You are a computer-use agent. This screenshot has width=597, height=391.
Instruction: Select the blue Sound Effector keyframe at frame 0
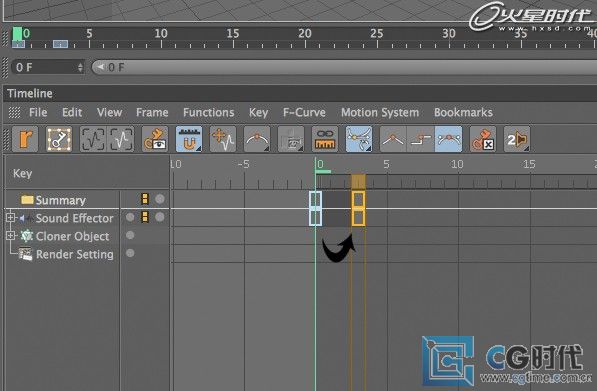[316, 217]
